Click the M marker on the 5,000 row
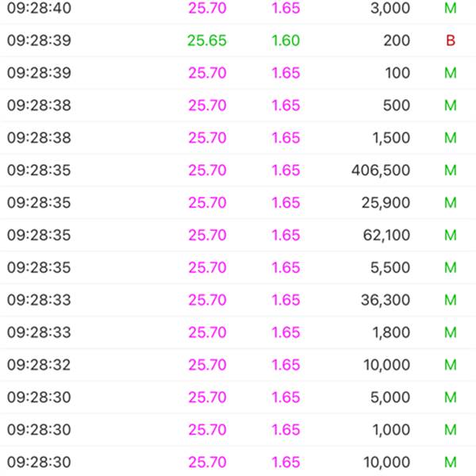This screenshot has width=476, height=476. click(451, 397)
